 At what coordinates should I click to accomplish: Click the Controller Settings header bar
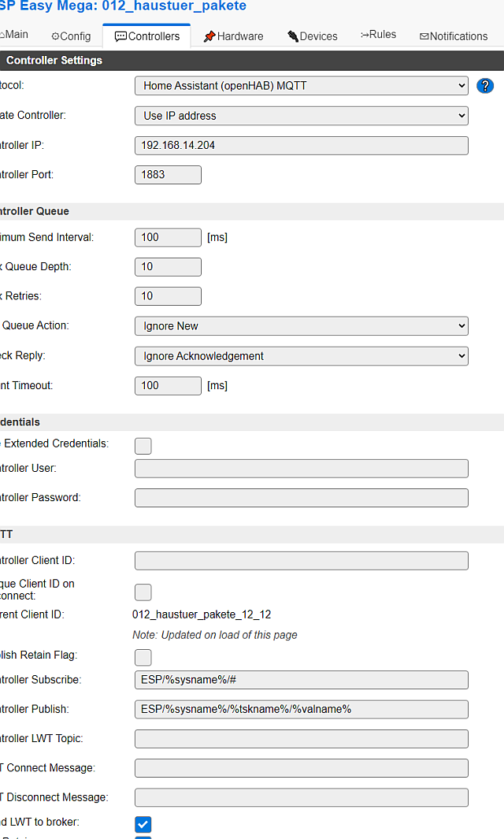pos(252,61)
